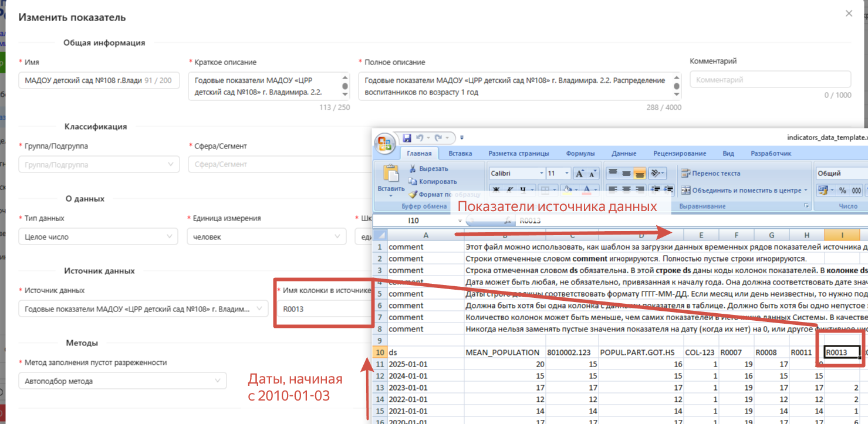Click the Save icon in quick access toolbar
Screen dimensions: 868x424
(x=407, y=138)
